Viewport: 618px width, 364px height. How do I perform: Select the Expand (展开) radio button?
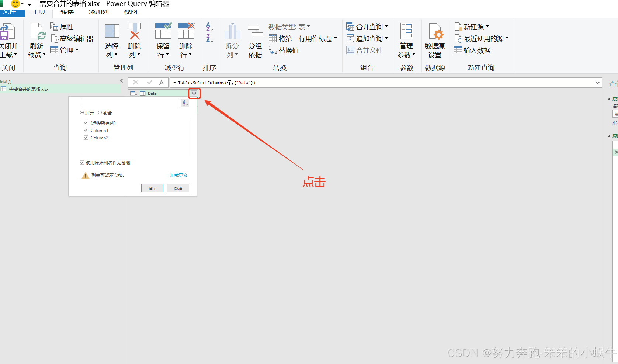pos(82,113)
